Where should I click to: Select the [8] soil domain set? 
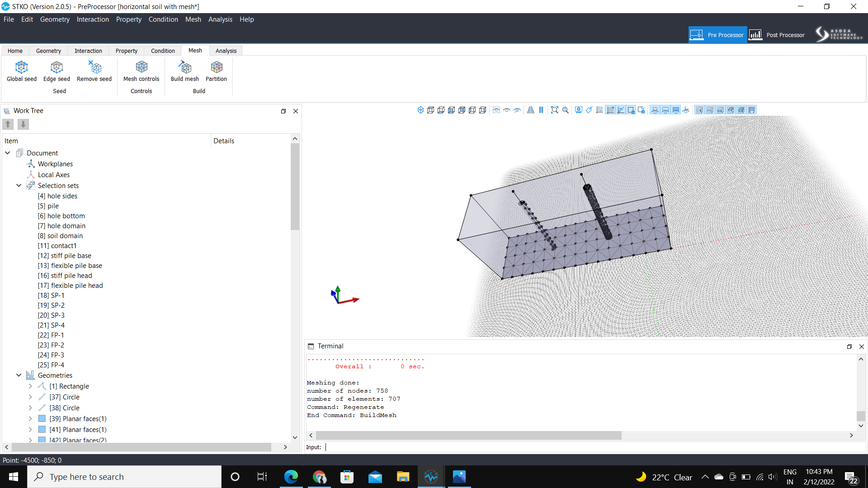(60, 236)
